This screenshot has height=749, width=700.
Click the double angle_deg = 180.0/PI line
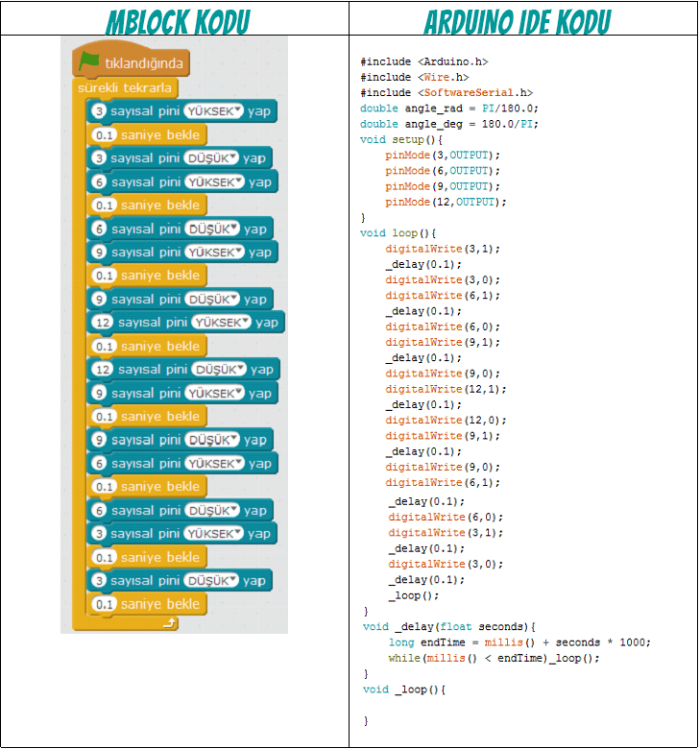point(449,124)
